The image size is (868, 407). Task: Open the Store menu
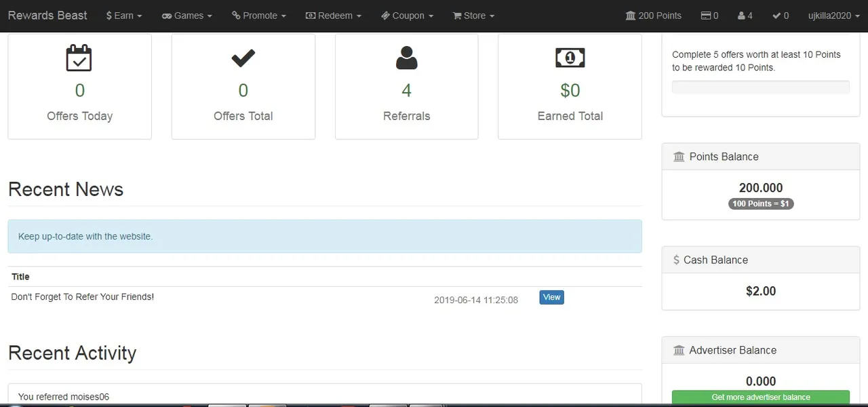pos(473,16)
